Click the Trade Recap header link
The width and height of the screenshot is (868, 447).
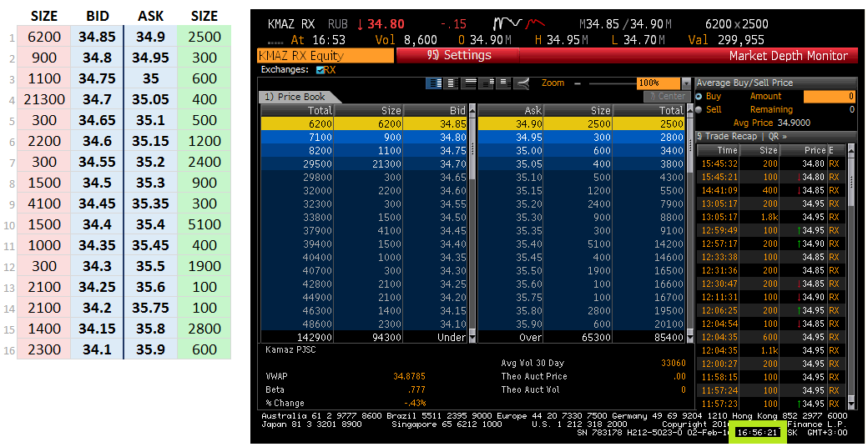pyautogui.click(x=729, y=136)
